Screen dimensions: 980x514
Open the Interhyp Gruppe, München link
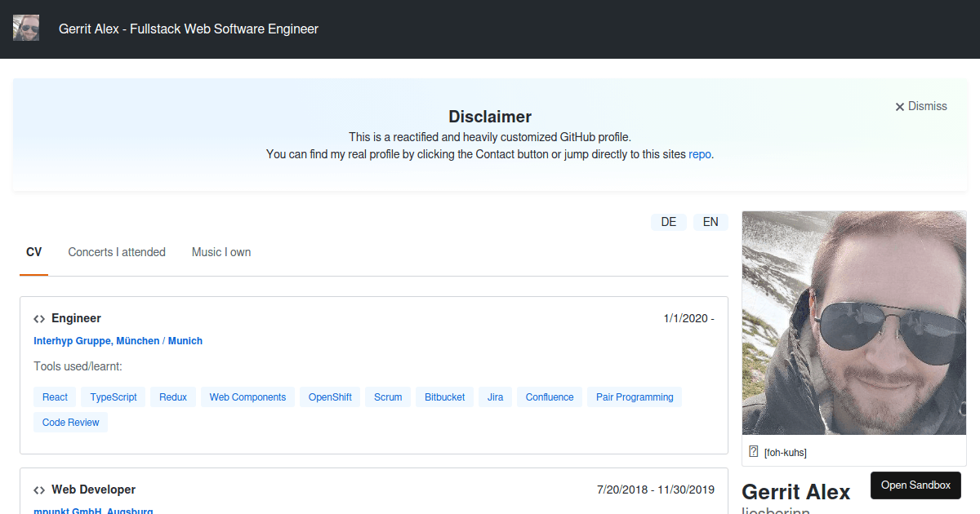point(96,340)
